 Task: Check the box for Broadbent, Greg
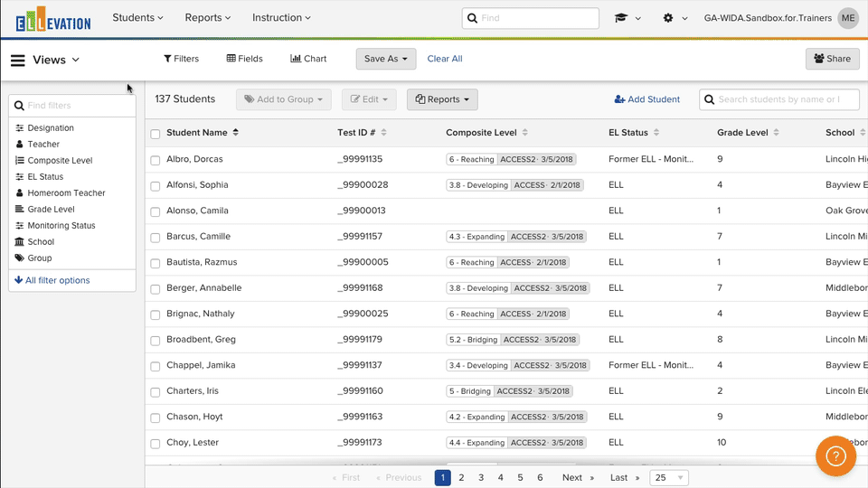[x=155, y=341]
